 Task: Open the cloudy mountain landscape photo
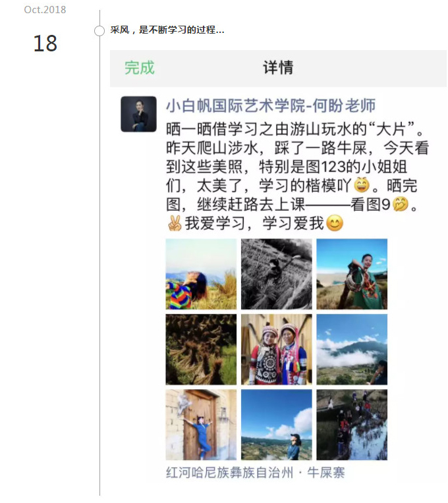coord(352,350)
